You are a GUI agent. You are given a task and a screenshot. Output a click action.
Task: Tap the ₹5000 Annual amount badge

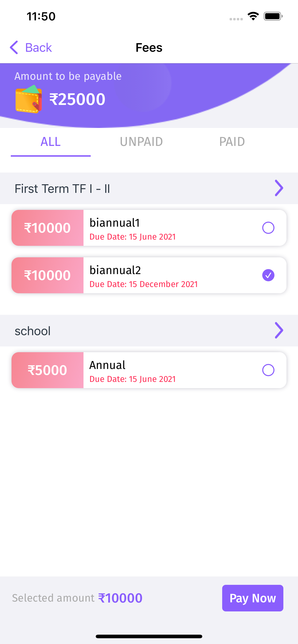[x=47, y=370]
